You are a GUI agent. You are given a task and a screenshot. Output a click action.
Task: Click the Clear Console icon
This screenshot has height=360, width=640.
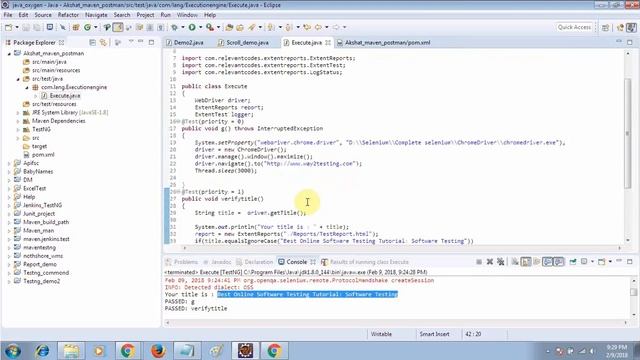(515, 262)
